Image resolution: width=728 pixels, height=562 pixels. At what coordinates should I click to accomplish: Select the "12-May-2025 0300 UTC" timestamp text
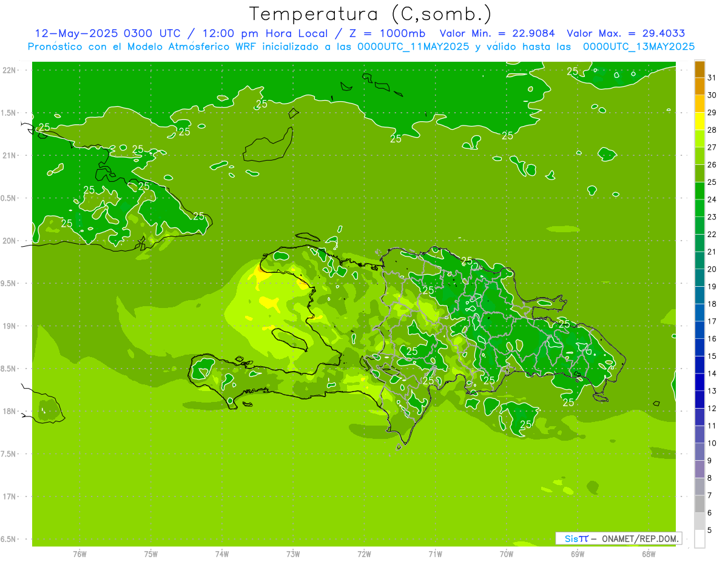[x=107, y=33]
